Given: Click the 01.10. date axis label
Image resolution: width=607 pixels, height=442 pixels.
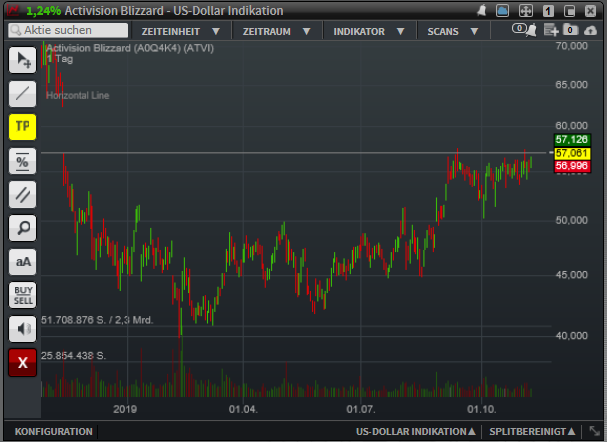Looking at the screenshot, I should tap(482, 409).
